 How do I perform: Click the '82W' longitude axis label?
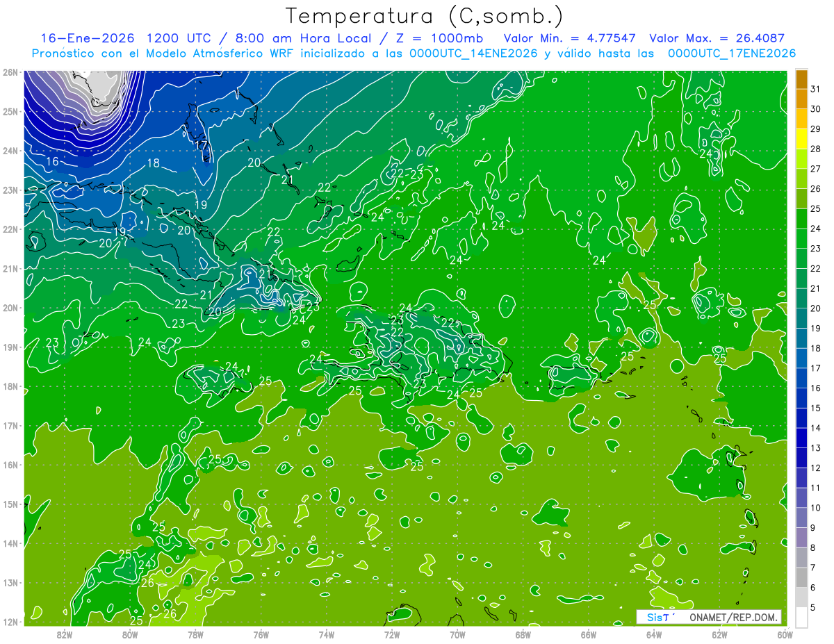click(65, 634)
